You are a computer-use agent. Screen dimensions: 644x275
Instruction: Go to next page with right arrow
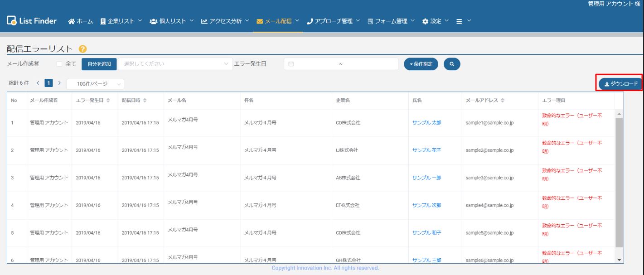pos(59,83)
